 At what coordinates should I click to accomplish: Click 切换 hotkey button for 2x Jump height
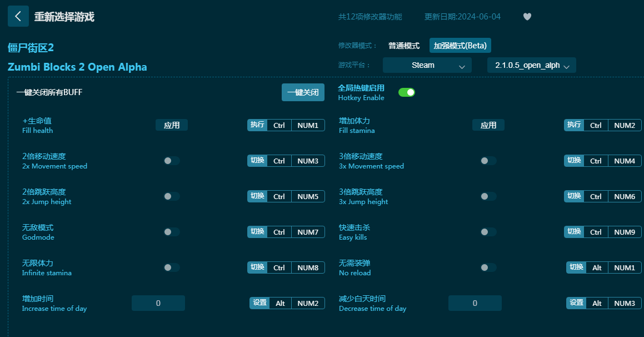(257, 196)
